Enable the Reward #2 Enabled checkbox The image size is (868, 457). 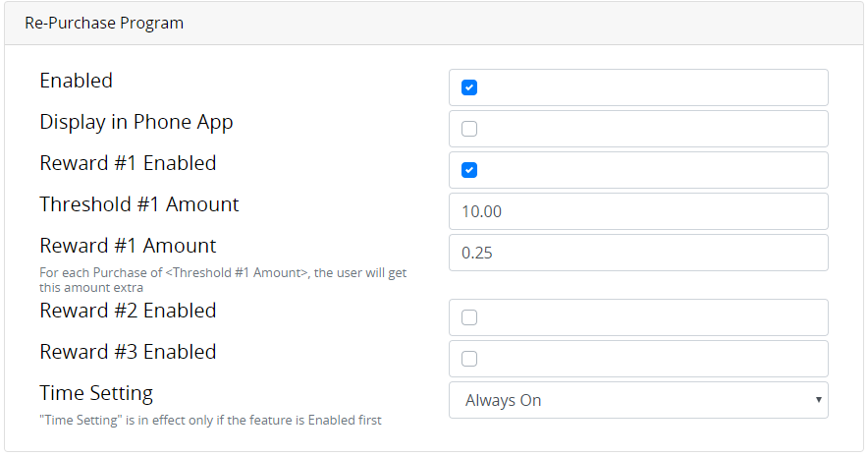point(469,317)
